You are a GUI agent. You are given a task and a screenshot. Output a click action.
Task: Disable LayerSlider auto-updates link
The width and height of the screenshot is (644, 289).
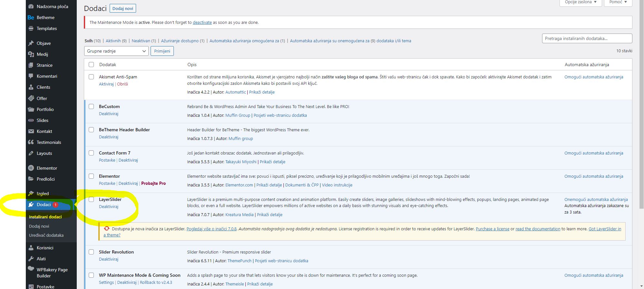click(596, 199)
